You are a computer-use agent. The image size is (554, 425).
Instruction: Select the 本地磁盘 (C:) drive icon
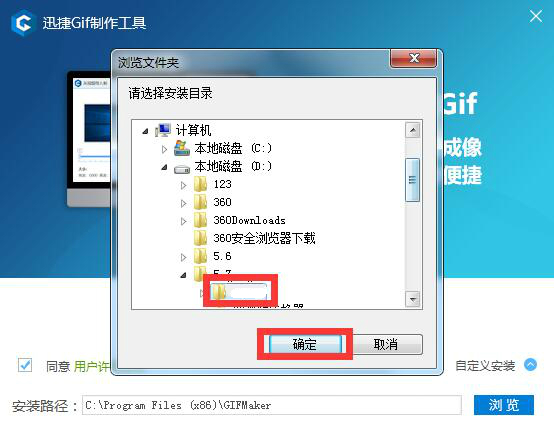tap(182, 148)
